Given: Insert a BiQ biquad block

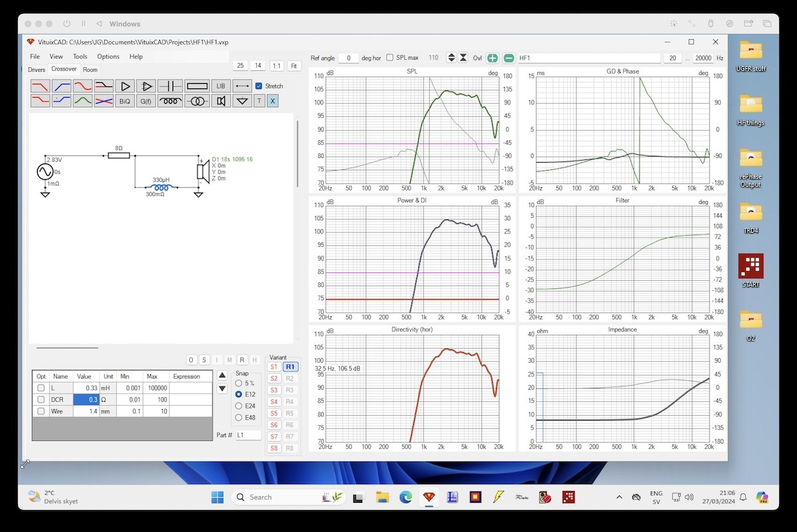Looking at the screenshot, I should (124, 101).
